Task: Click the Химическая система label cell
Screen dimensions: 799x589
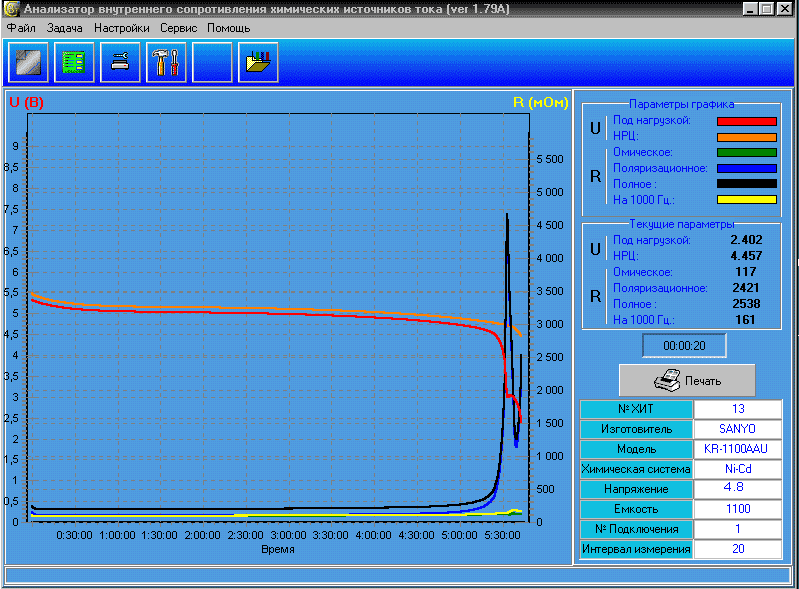Action: coord(636,469)
